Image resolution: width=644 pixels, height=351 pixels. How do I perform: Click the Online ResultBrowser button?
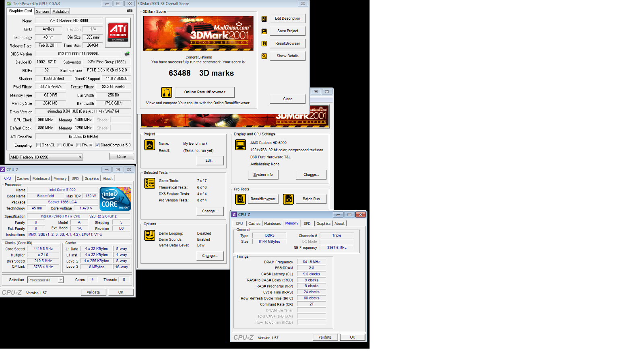(x=204, y=92)
